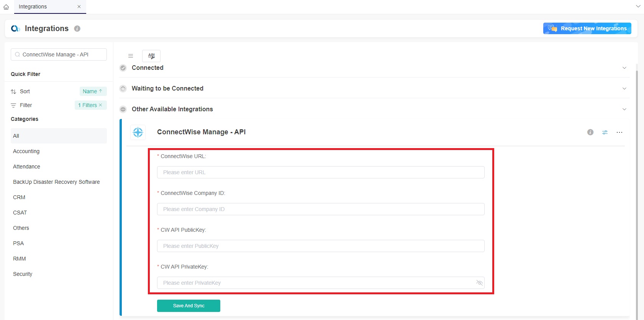Open the three-dot more options menu
644x320 pixels.
coord(619,132)
